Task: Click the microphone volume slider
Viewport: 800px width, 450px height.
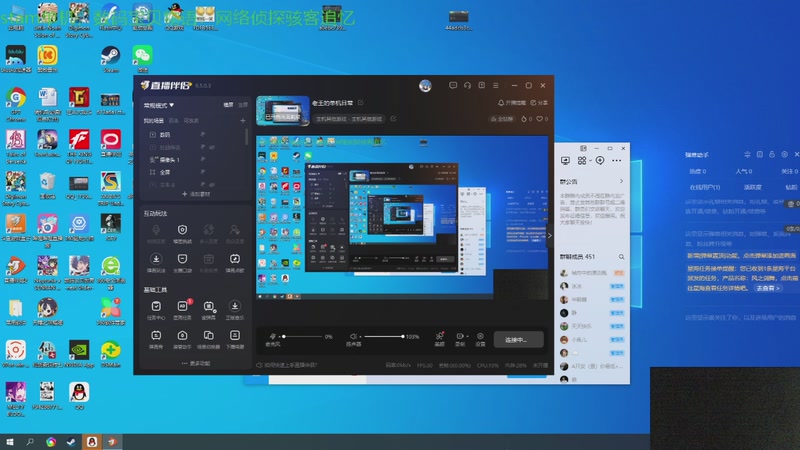Action: coord(304,336)
